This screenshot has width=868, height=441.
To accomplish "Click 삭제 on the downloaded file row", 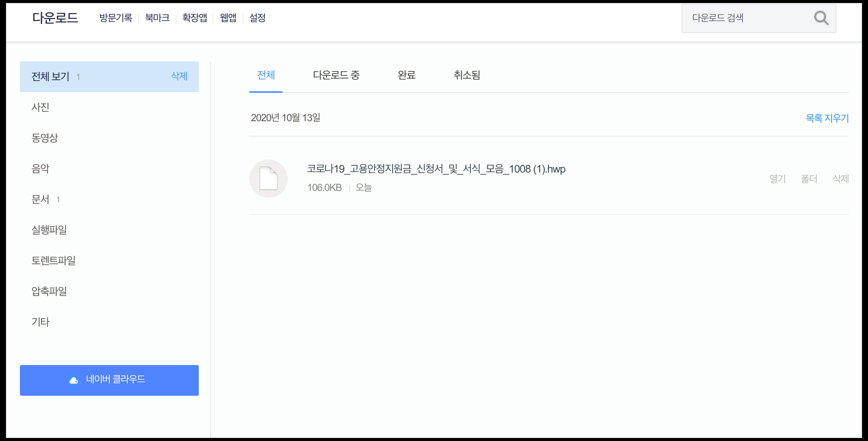I will (840, 179).
